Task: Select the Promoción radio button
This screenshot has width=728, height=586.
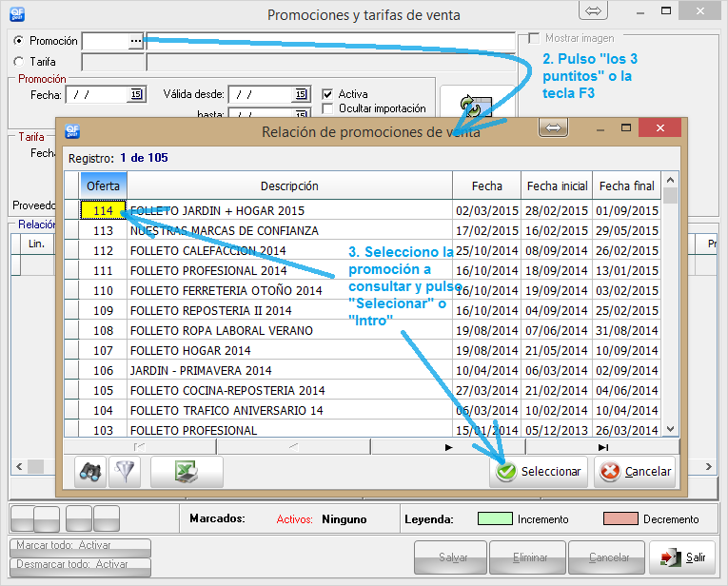Action: click(19, 41)
